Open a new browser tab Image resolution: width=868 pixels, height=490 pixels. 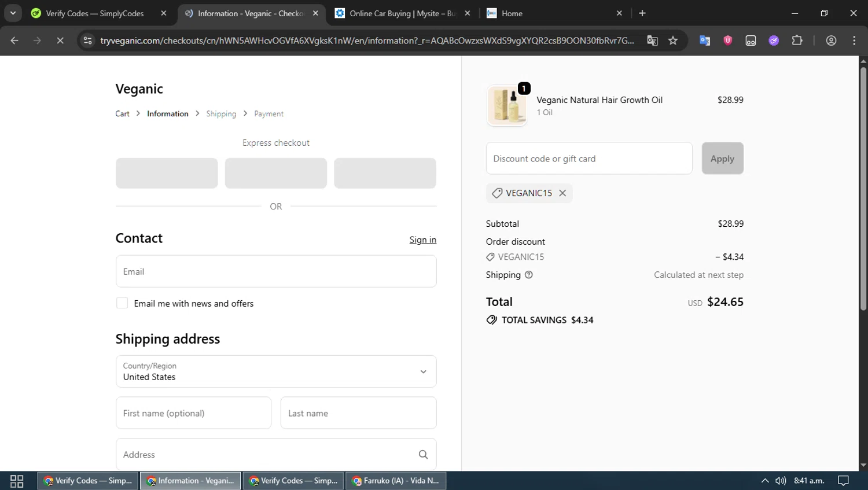[642, 13]
